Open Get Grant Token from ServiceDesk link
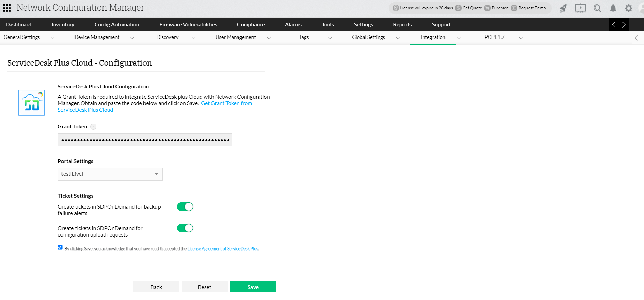 click(x=227, y=103)
